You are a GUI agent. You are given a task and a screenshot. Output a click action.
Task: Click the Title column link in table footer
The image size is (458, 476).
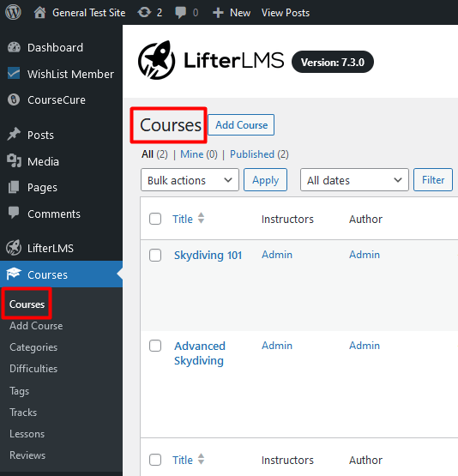coord(183,460)
